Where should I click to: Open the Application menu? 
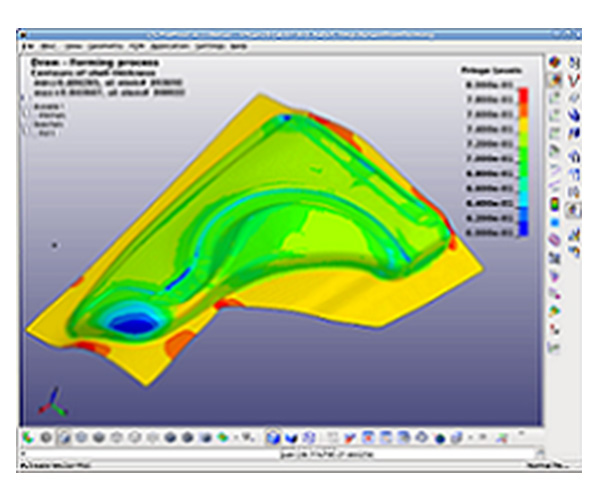point(170,46)
